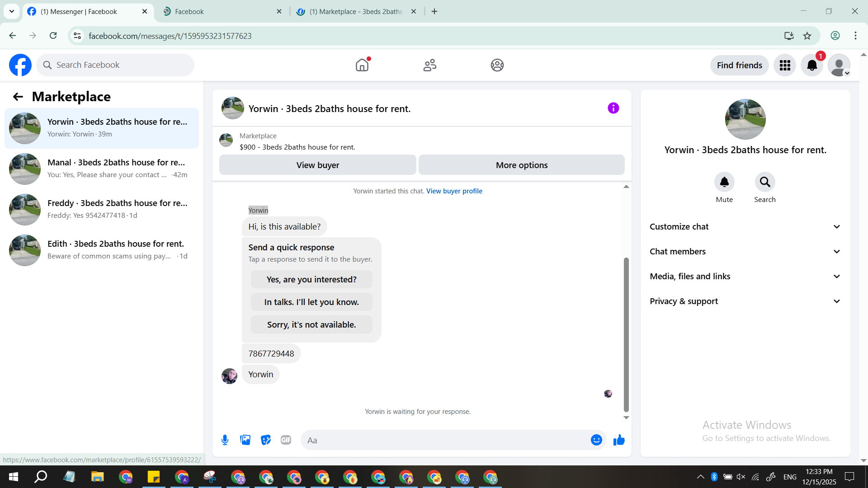Go back in browser history
Image resolution: width=868 pixels, height=488 pixels.
click(13, 36)
